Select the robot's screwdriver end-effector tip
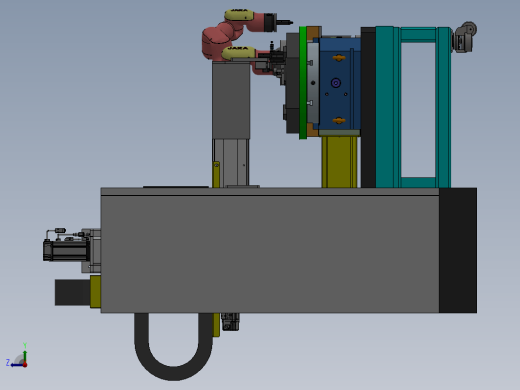The width and height of the screenshot is (520, 390). click(285, 22)
